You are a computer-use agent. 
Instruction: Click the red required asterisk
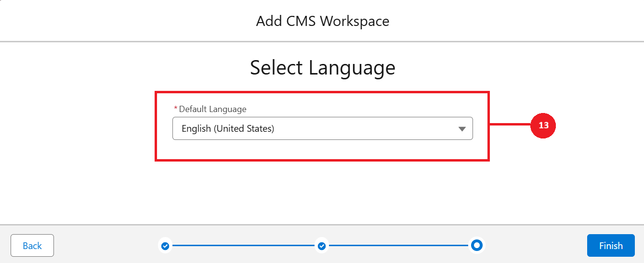coord(175,109)
